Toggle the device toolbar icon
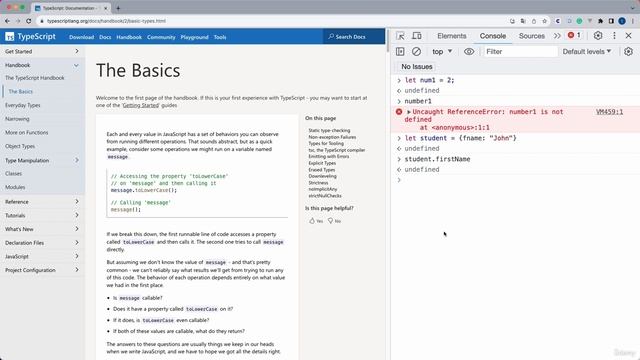 coord(417,36)
